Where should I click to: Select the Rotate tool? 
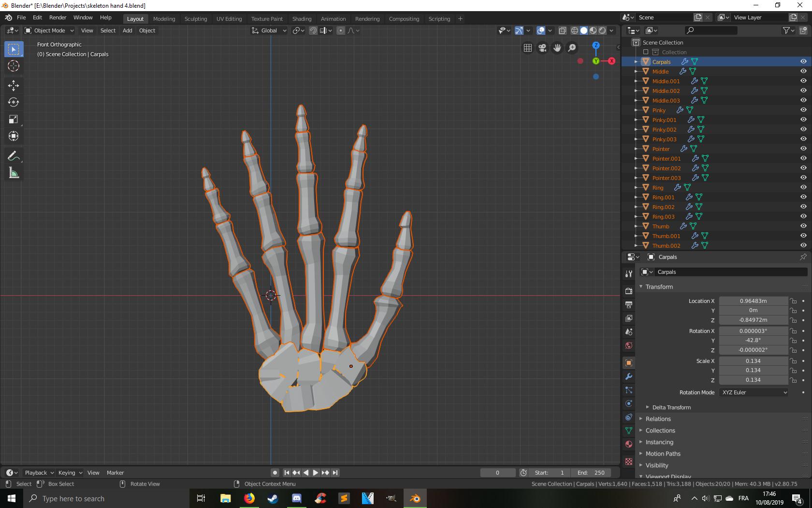[x=14, y=102]
